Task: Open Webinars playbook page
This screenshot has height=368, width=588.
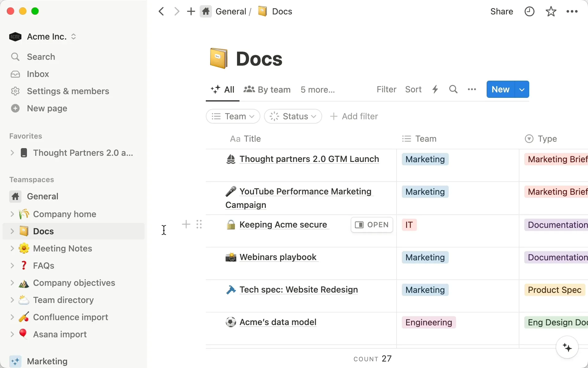Action: tap(278, 257)
